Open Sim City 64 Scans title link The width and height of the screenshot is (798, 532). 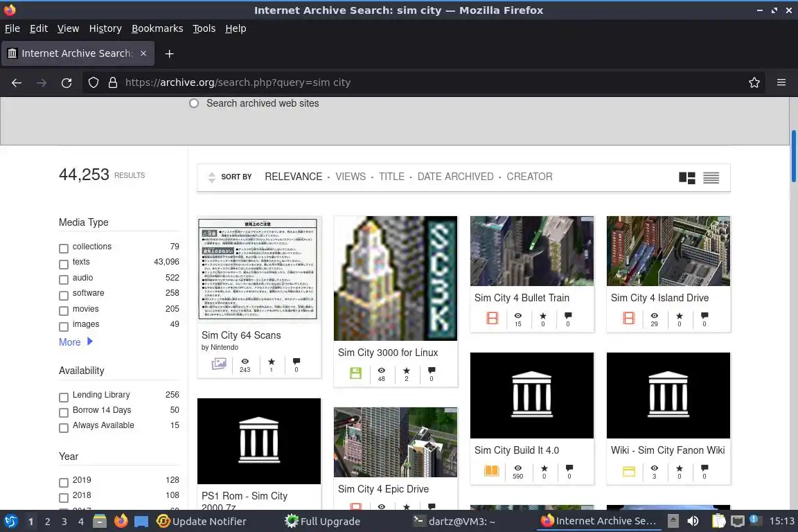241,335
